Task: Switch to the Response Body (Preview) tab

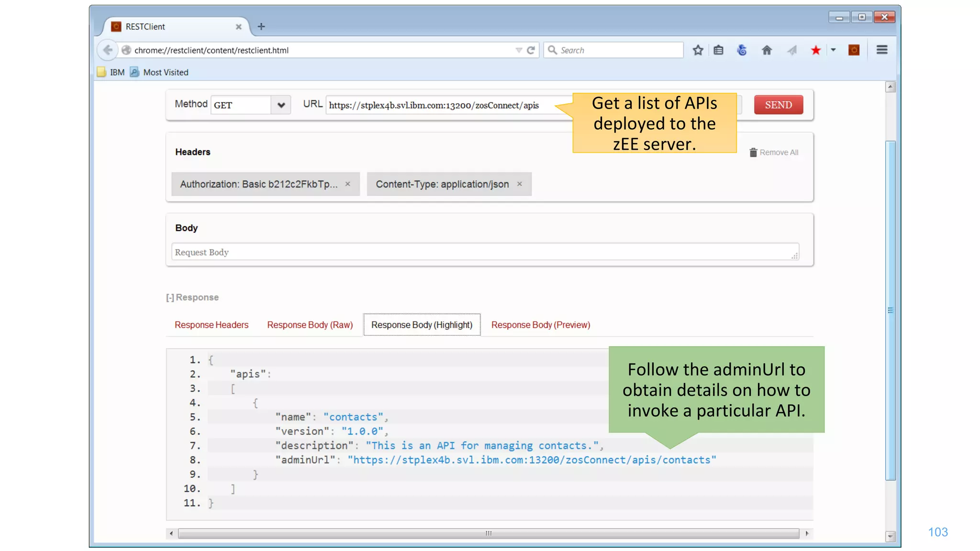Action: (541, 325)
